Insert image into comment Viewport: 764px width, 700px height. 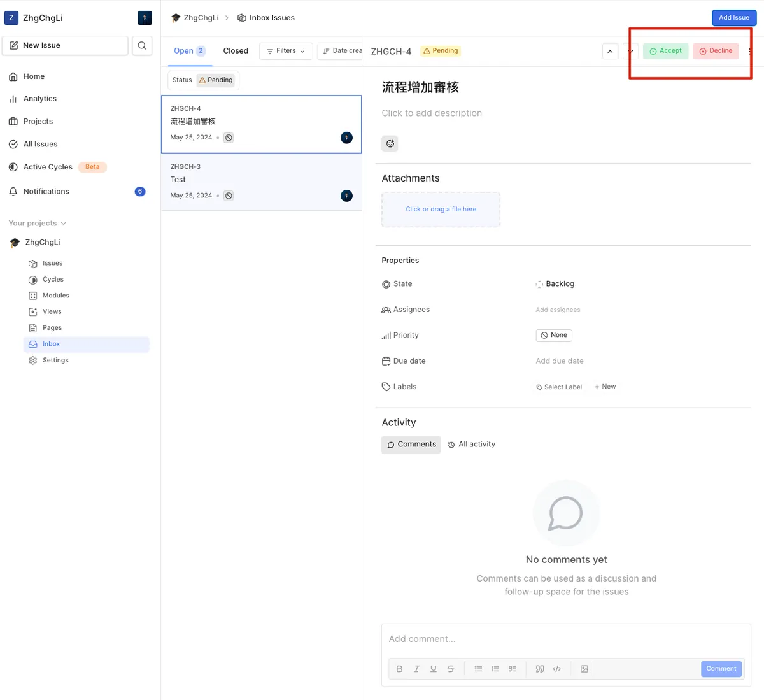point(584,669)
